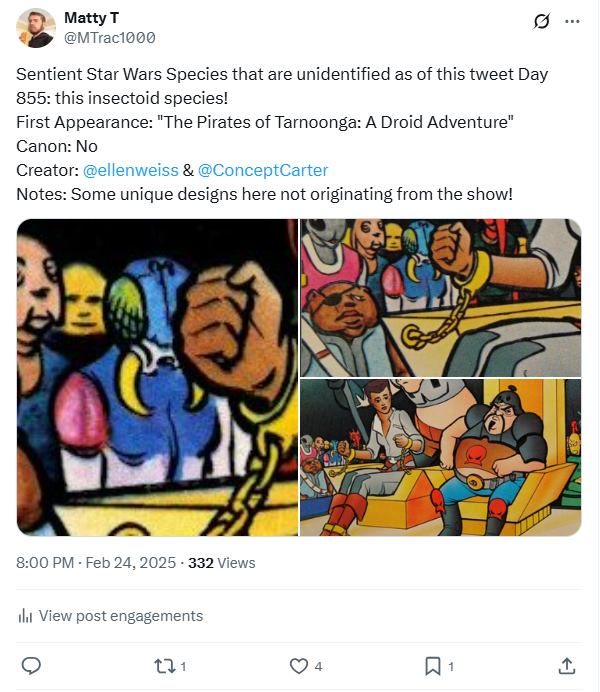Bookmark this tweet
Image resolution: width=600 pixels, height=692 pixels.
pos(432,665)
